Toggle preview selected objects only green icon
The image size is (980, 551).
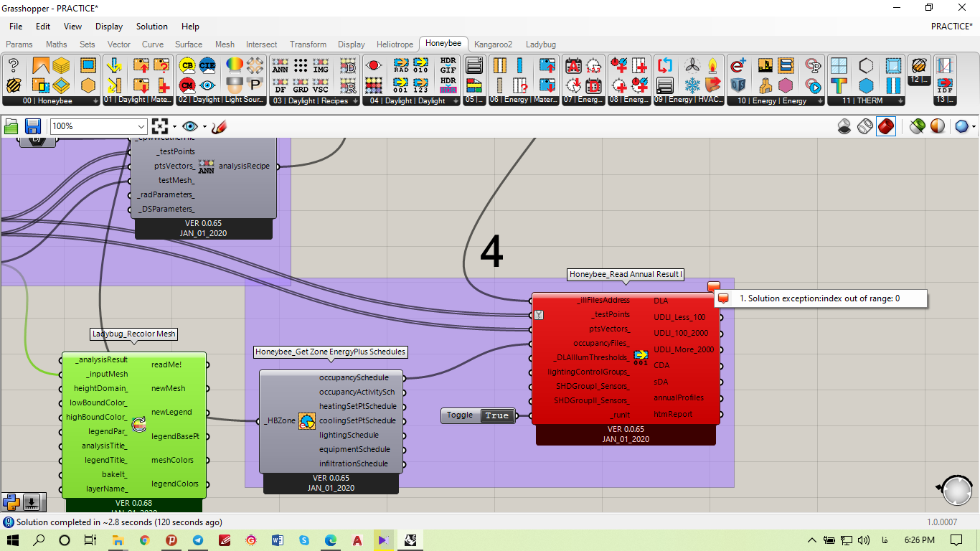click(x=917, y=127)
